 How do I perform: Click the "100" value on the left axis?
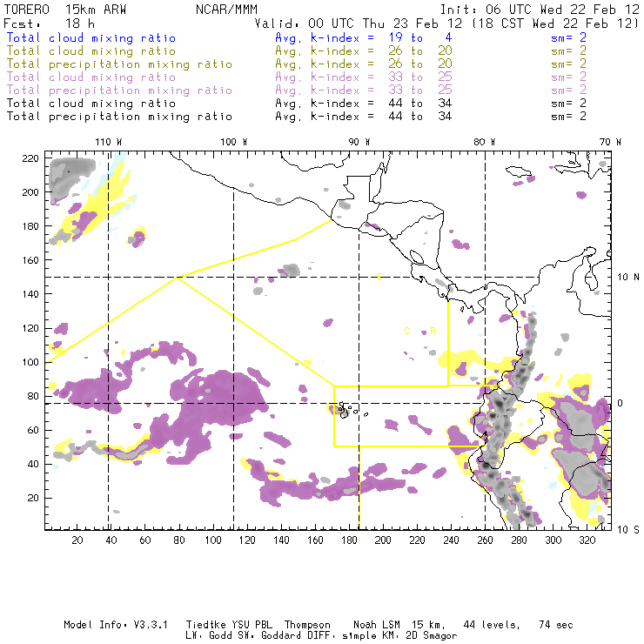pyautogui.click(x=30, y=362)
